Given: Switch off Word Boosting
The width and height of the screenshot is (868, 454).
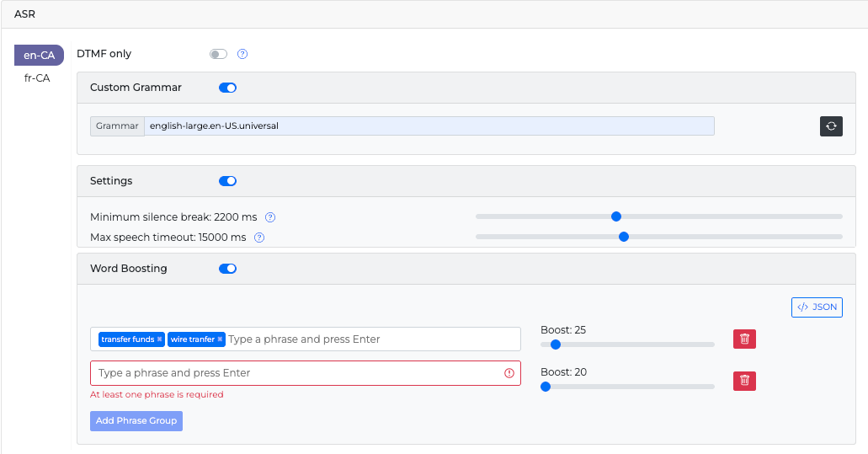Looking at the screenshot, I should (x=227, y=269).
